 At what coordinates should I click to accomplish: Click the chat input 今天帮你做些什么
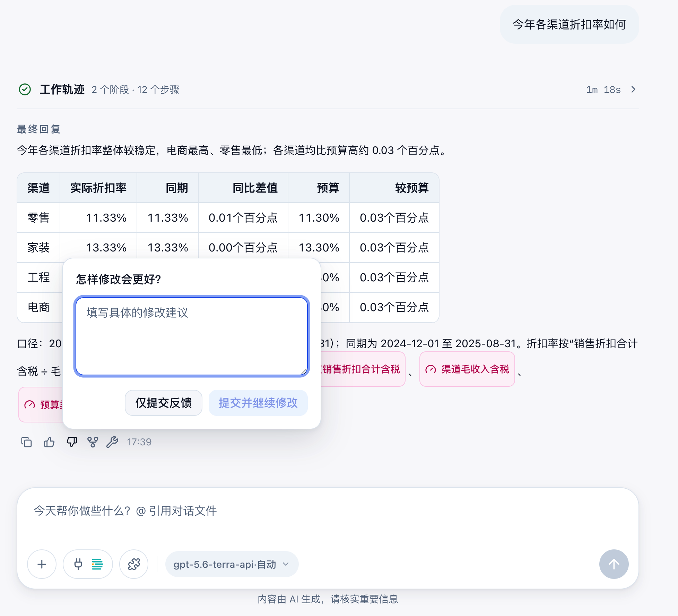(x=328, y=511)
